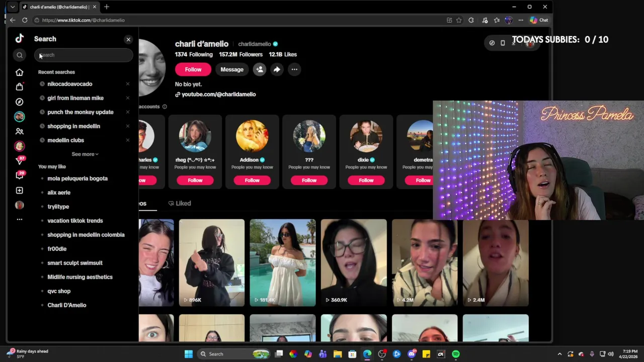The width and height of the screenshot is (644, 362).
Task: View 1374 Following list
Action: (194, 54)
